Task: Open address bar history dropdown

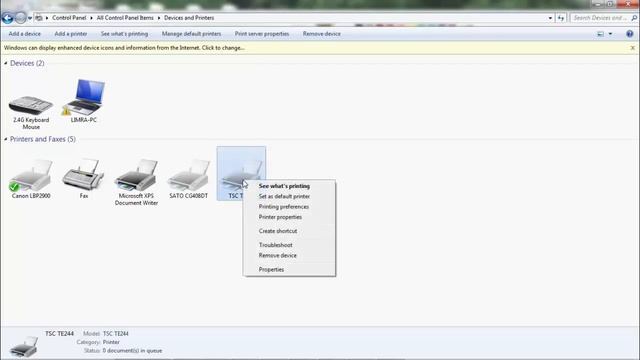Action: click(x=550, y=18)
